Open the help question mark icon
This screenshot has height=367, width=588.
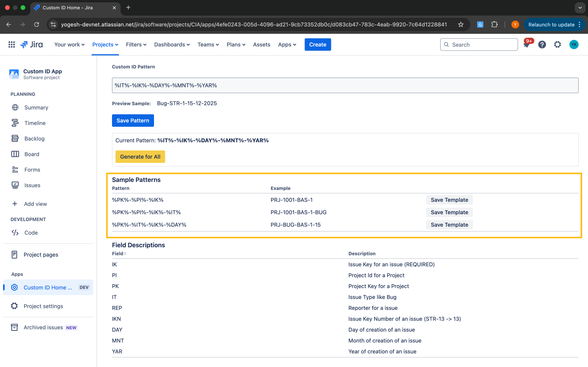[542, 45]
